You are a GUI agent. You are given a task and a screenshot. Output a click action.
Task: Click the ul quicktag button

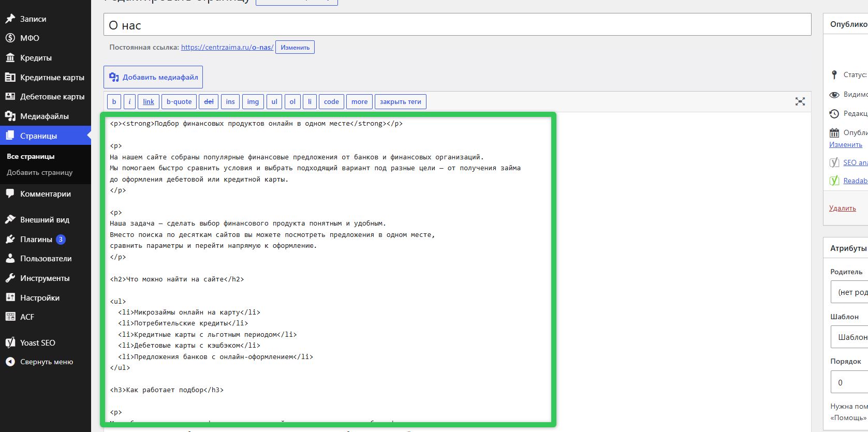tap(274, 101)
